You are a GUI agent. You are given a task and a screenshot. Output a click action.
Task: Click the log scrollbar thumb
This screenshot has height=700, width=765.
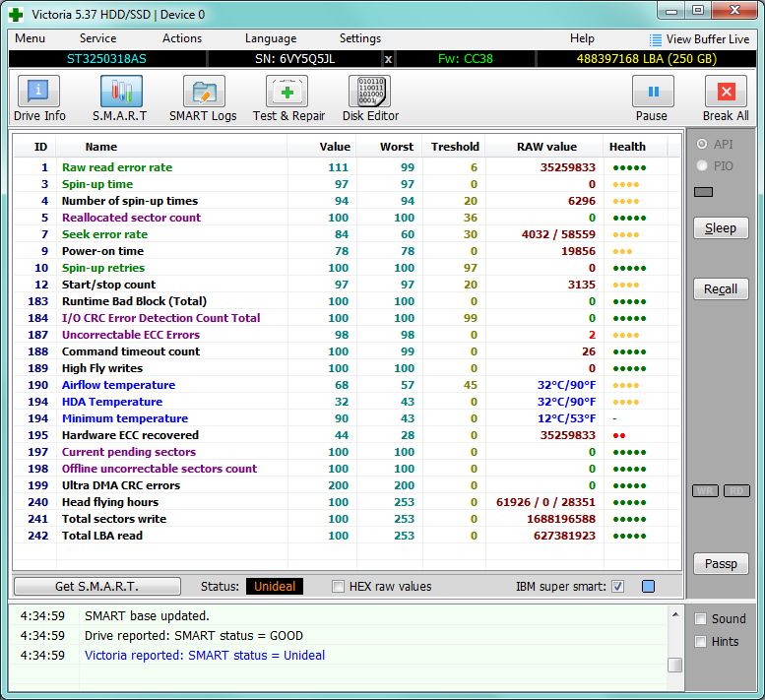point(674,665)
